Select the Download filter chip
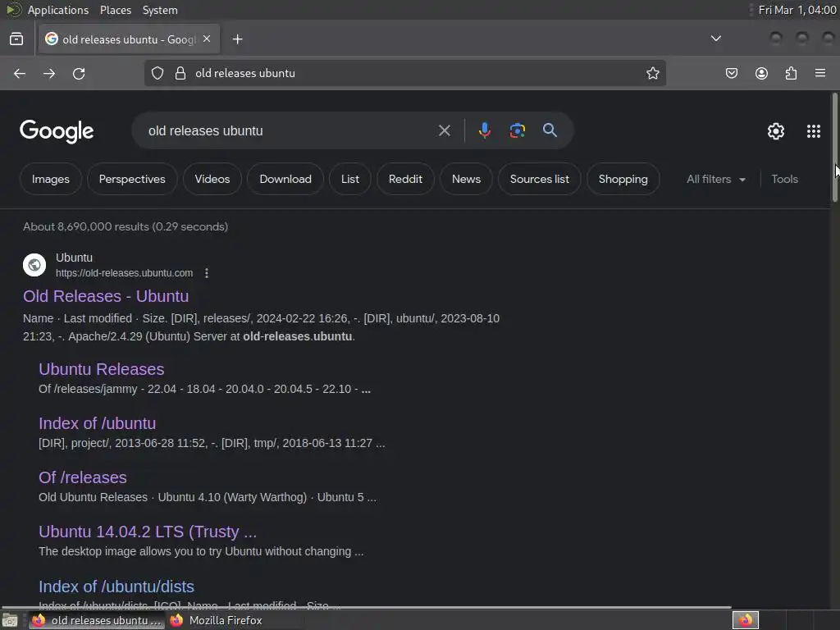This screenshot has width=840, height=630. pos(285,180)
